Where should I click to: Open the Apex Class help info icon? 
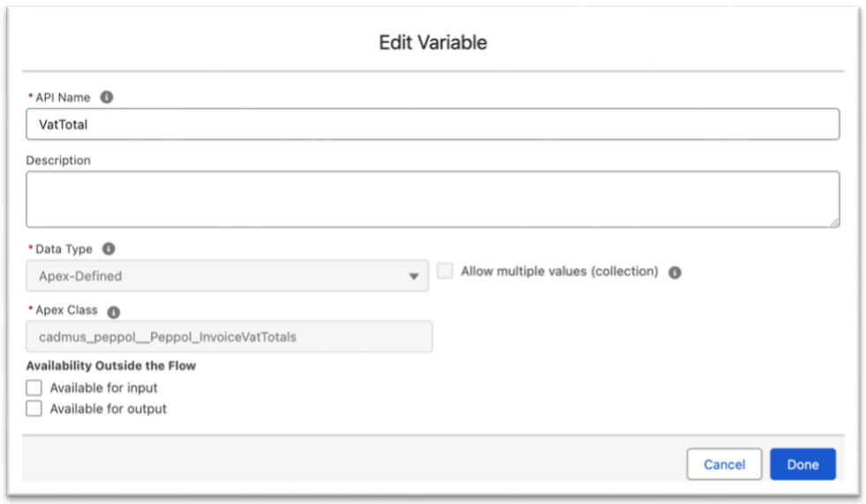pyautogui.click(x=114, y=312)
